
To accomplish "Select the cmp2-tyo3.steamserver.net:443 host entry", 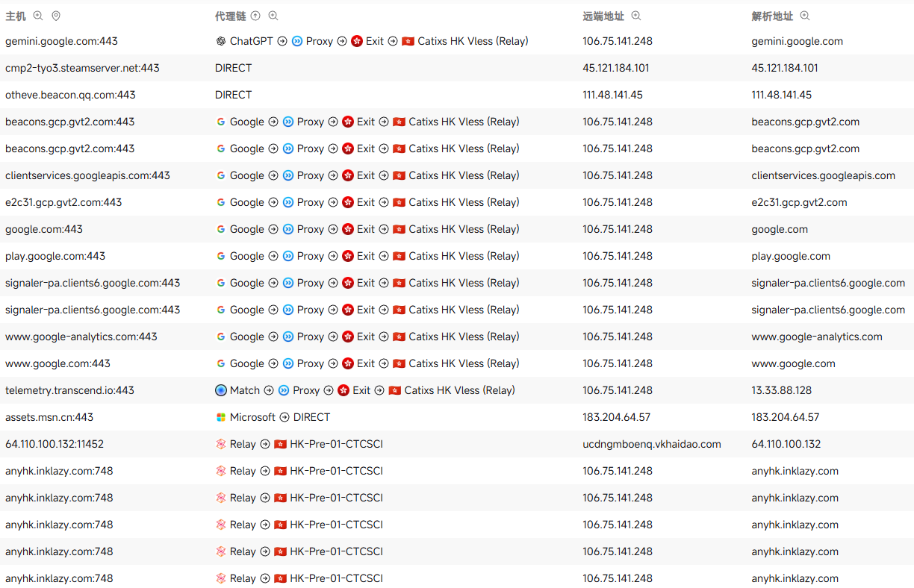I will click(82, 68).
